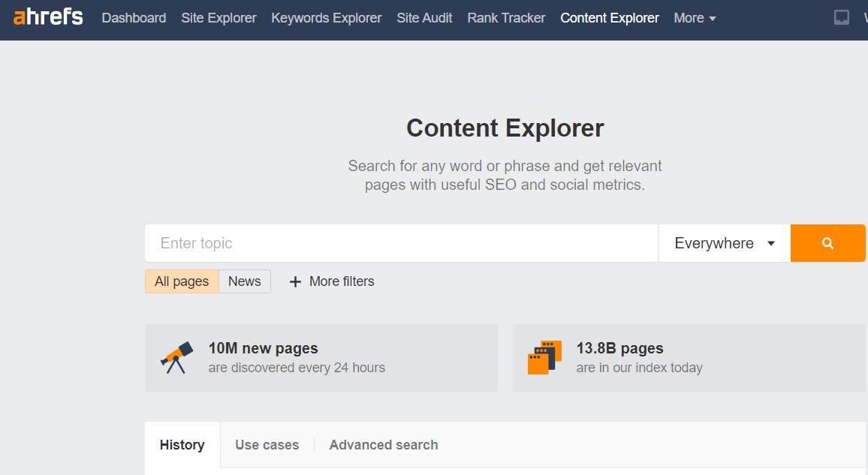Click the orange search magnifier button

coord(827,243)
